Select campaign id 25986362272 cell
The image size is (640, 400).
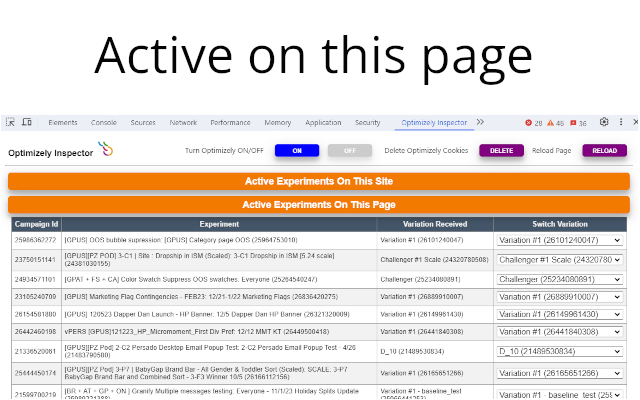point(36,240)
